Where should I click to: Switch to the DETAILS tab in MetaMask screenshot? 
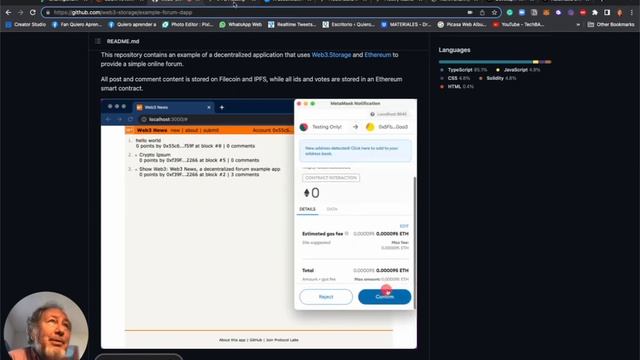point(307,209)
